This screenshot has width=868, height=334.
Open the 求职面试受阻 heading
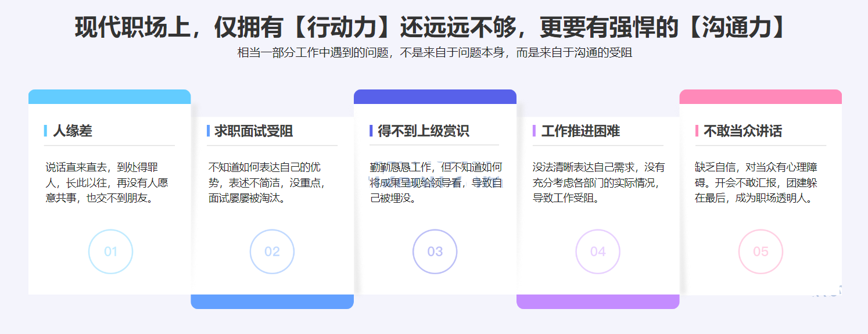[254, 131]
